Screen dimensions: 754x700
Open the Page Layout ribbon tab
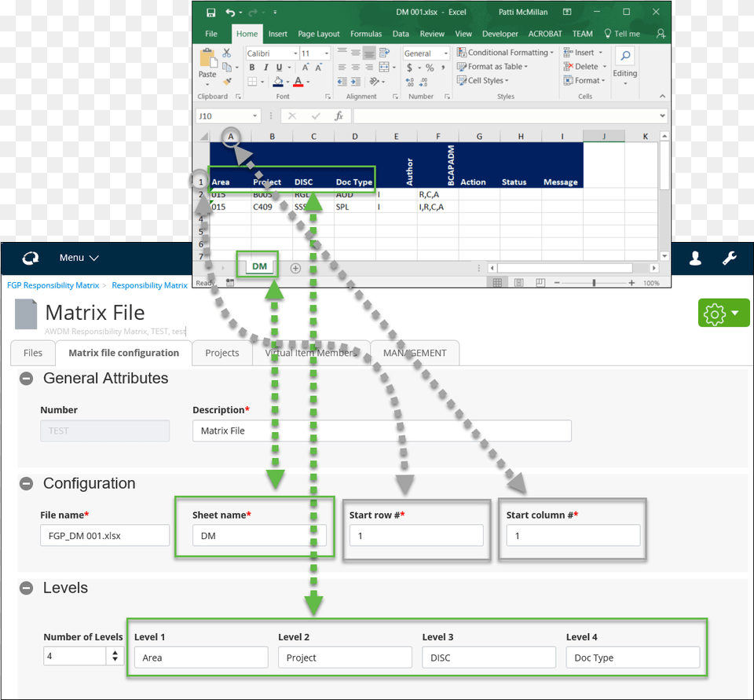318,34
